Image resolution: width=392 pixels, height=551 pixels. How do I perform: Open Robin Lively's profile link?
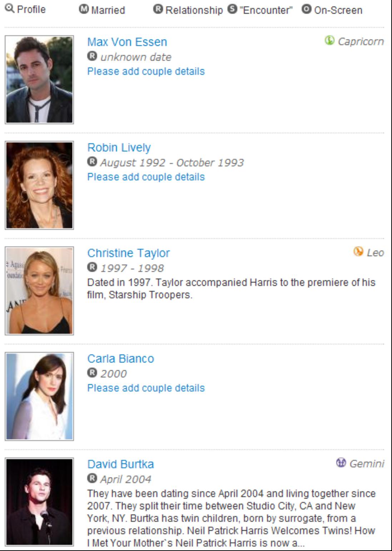(119, 147)
